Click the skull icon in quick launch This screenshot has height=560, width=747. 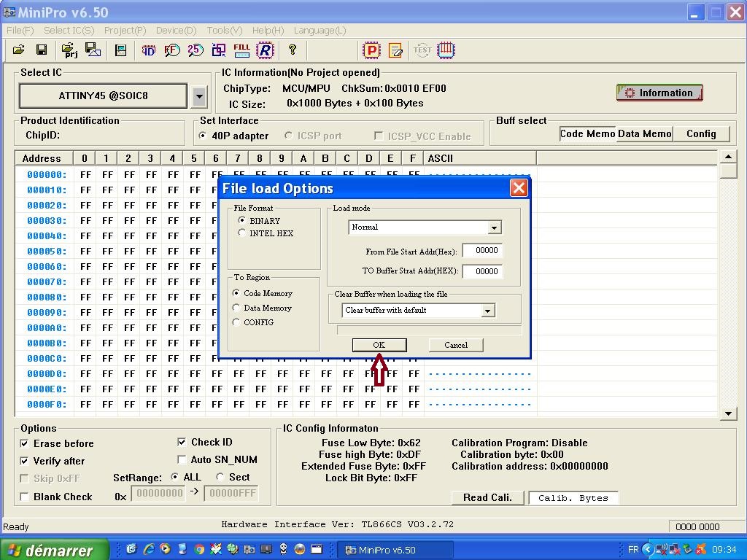coord(284,550)
